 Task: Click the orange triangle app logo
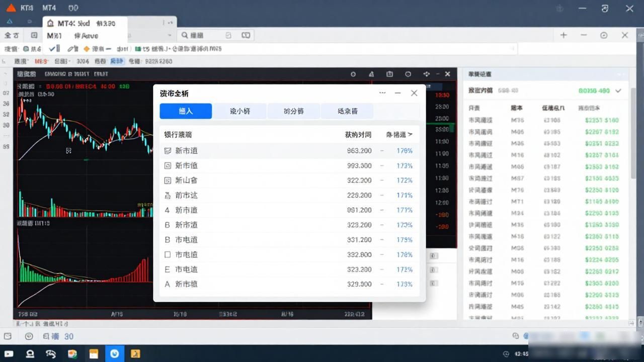[11, 8]
